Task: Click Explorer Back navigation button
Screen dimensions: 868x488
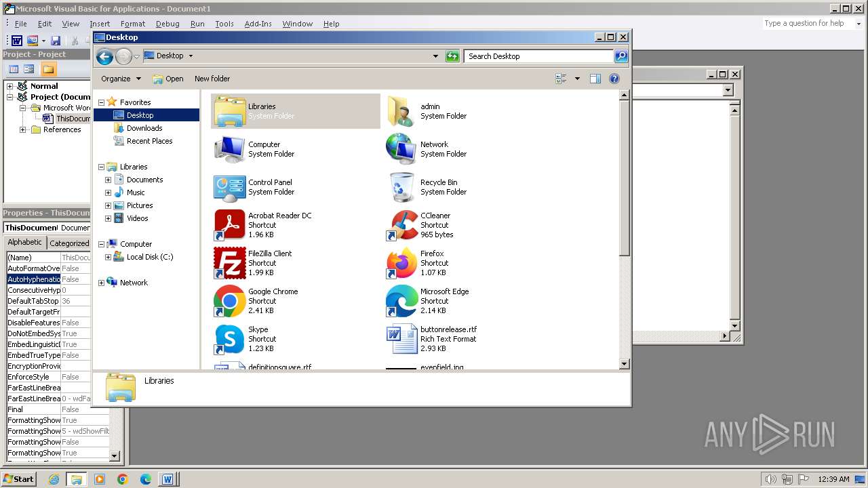Action: click(104, 56)
